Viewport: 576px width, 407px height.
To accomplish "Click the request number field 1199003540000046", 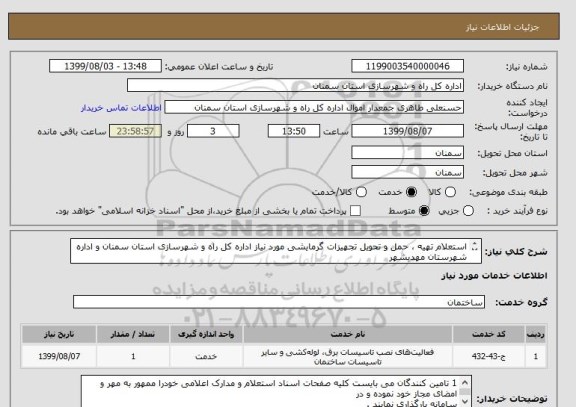I will (x=407, y=66).
